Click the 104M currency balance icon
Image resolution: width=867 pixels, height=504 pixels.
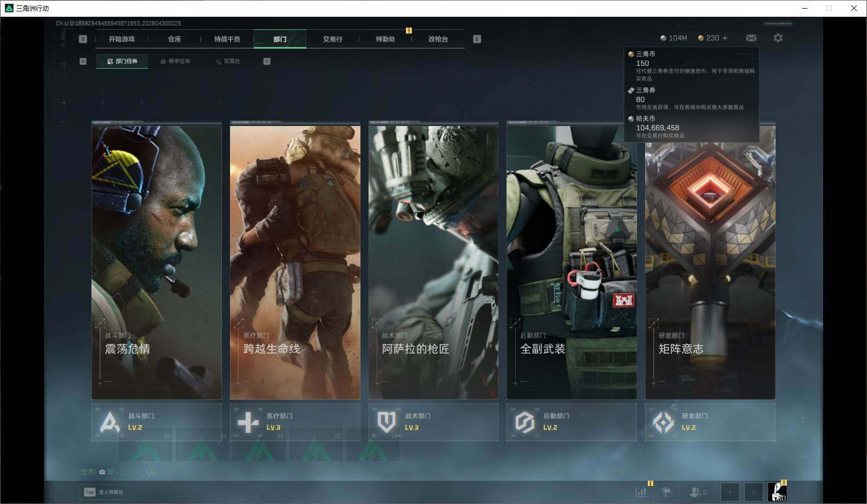664,38
